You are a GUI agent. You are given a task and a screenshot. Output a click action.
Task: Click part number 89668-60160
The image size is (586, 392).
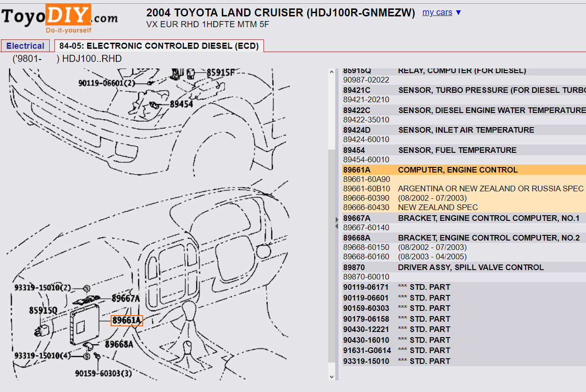pyautogui.click(x=366, y=256)
